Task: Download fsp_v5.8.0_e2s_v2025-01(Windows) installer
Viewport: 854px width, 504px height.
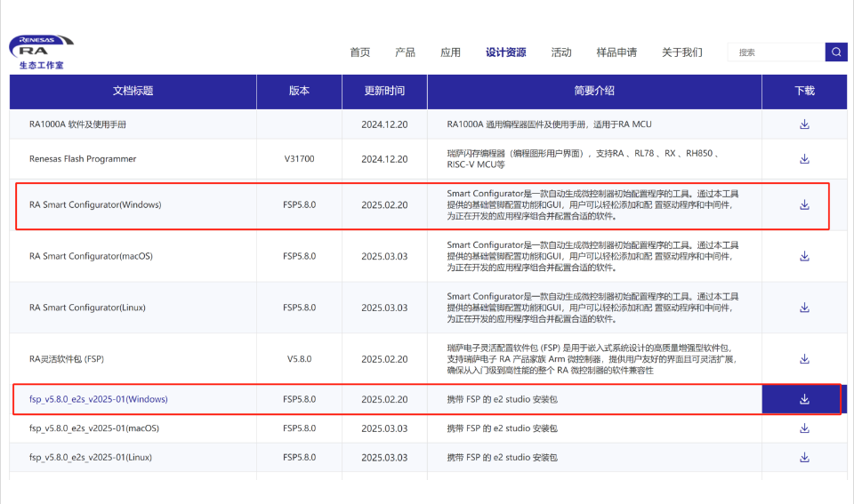Action: point(804,399)
